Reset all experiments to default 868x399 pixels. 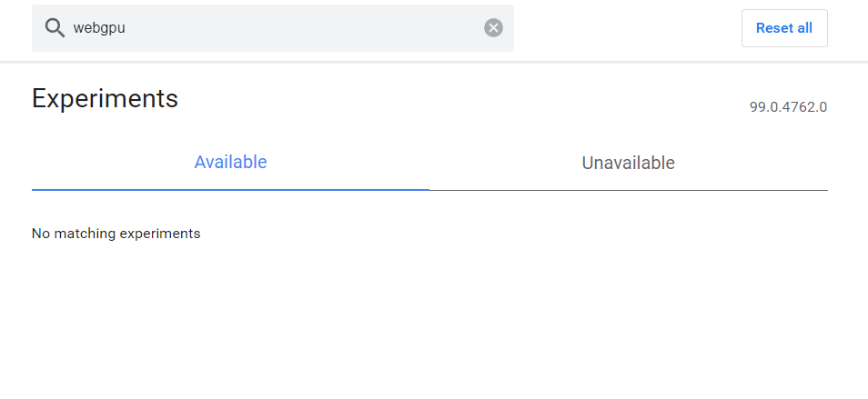(783, 28)
